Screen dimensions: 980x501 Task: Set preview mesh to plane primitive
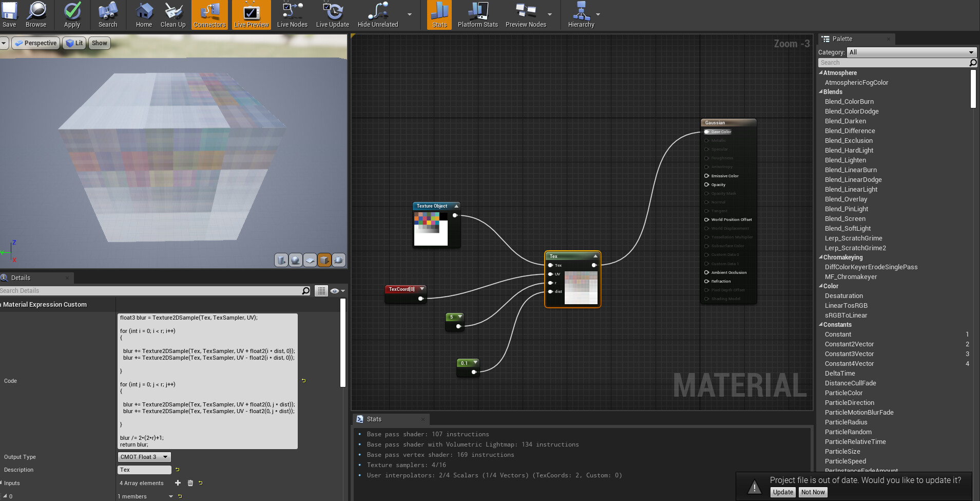(x=310, y=261)
